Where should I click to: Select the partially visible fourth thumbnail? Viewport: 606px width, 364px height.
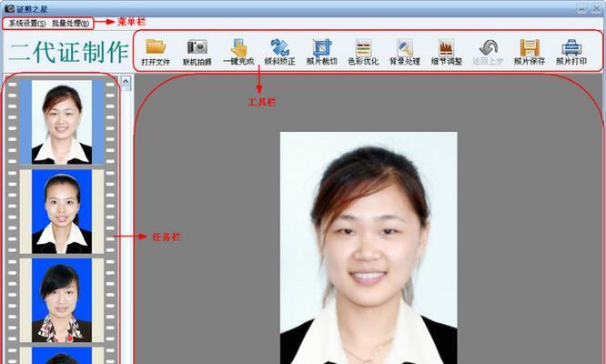point(62,356)
